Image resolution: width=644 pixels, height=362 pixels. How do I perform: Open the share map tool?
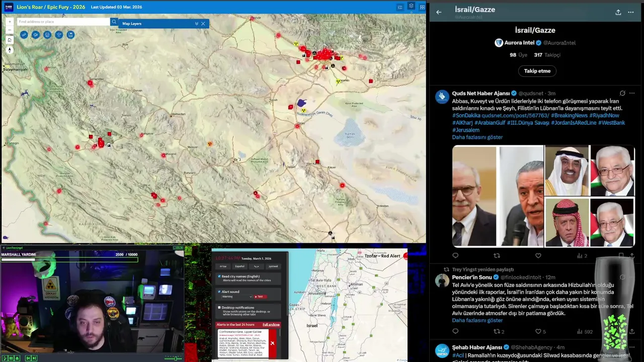coord(59,35)
